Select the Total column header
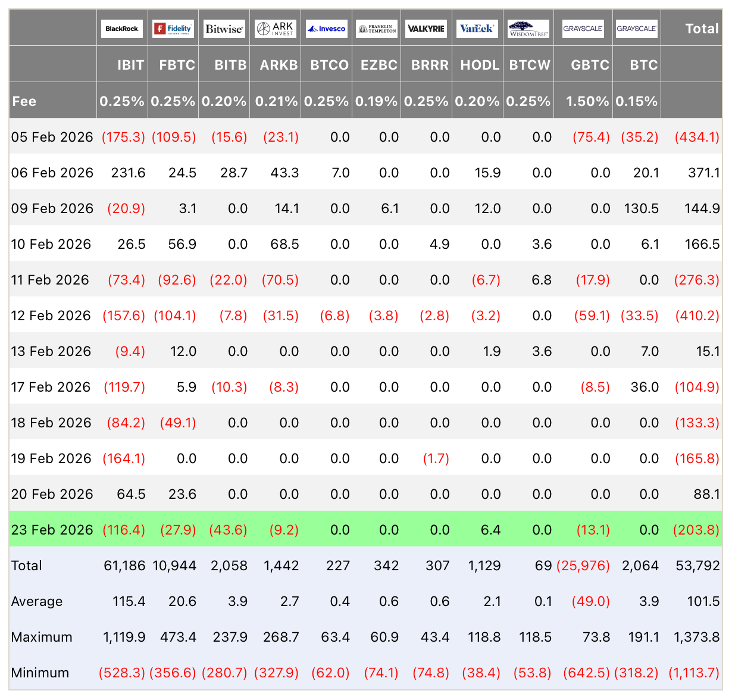Screen dimensions: 732x700 [702, 29]
